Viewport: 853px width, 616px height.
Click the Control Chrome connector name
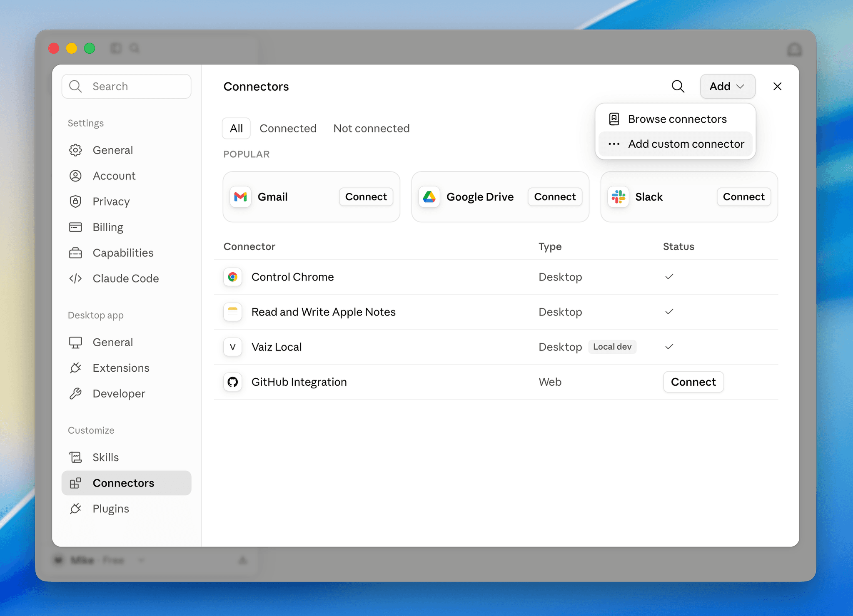292,277
